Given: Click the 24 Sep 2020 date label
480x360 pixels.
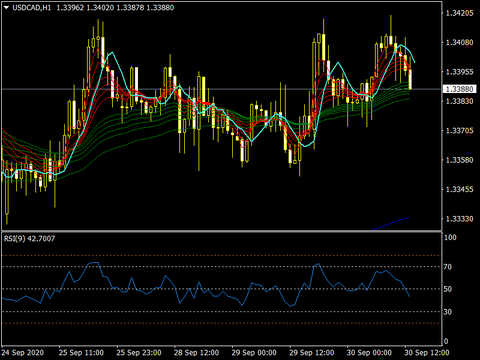Looking at the screenshot, I should tap(23, 352).
